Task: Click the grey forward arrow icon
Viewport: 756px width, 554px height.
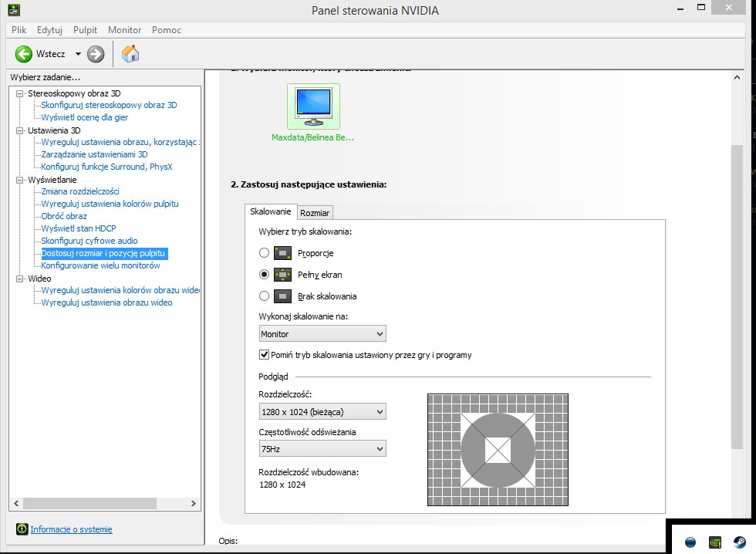Action: (x=96, y=54)
